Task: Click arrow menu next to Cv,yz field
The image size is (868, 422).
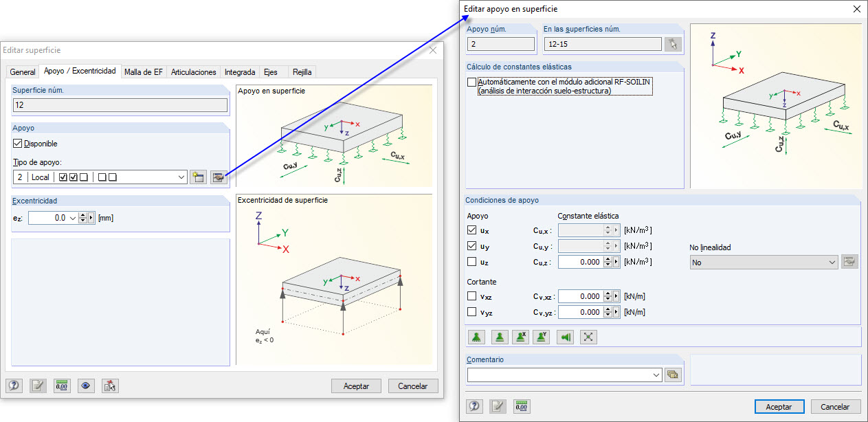Action: click(616, 312)
